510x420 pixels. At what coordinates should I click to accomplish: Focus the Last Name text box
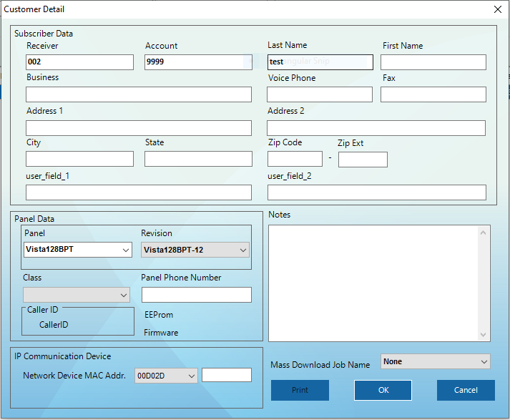pos(320,62)
